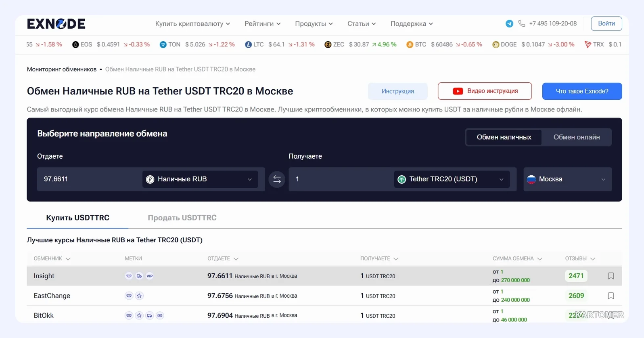Click the star badge in EastChange row
Image resolution: width=644 pixels, height=338 pixels.
[x=139, y=296]
